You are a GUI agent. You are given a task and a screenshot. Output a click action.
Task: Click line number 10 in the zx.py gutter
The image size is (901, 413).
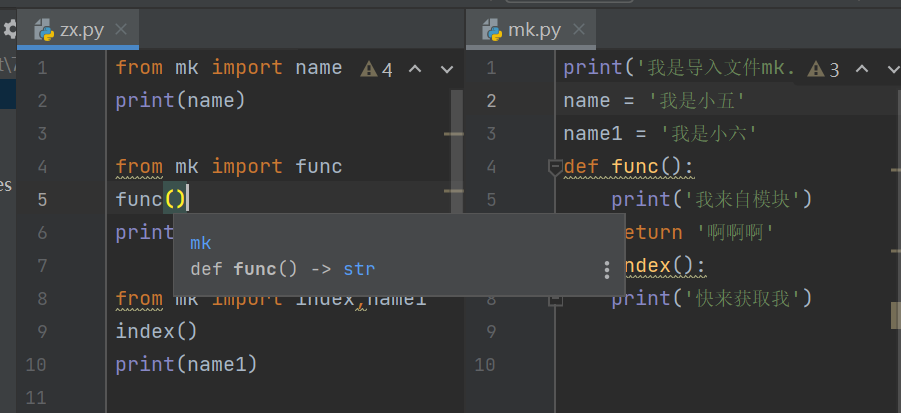(x=38, y=364)
